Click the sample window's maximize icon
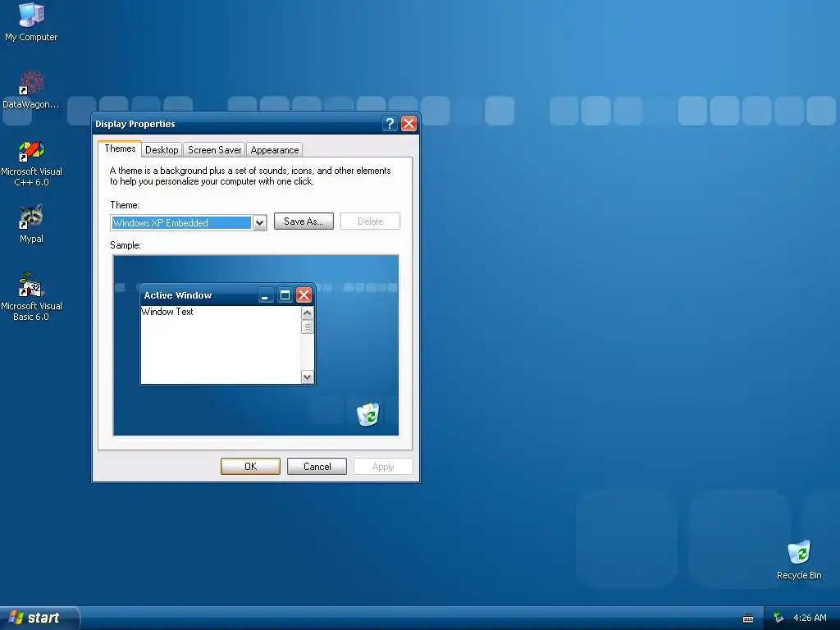840x630 pixels. (285, 294)
